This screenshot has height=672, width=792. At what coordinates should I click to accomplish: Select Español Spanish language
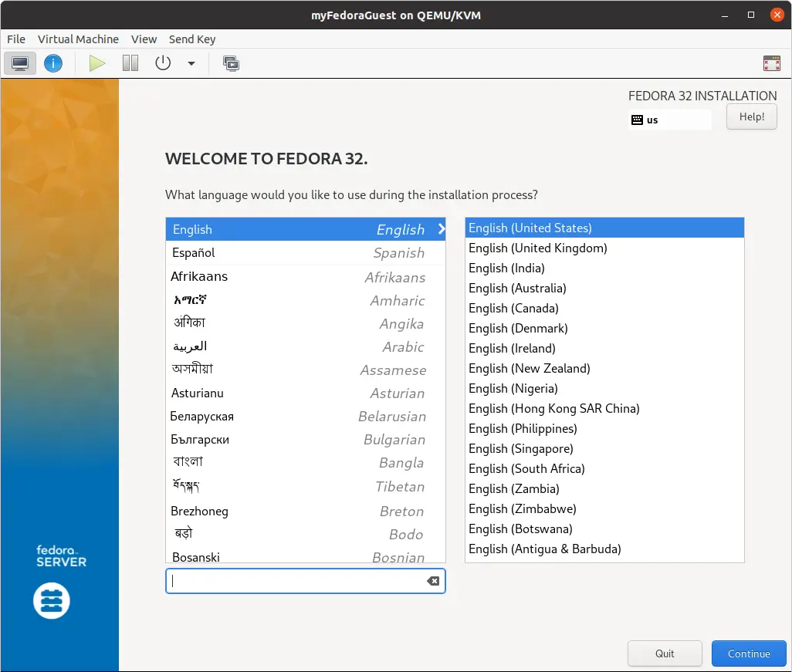306,253
